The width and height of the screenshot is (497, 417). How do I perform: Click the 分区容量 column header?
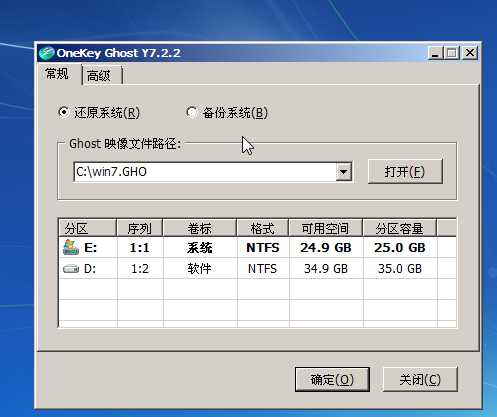click(x=400, y=228)
